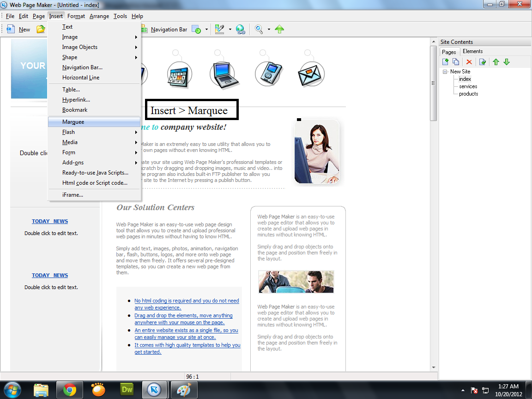Click the globe hyperlink toolbar icon
The height and width of the screenshot is (399, 532).
click(241, 30)
